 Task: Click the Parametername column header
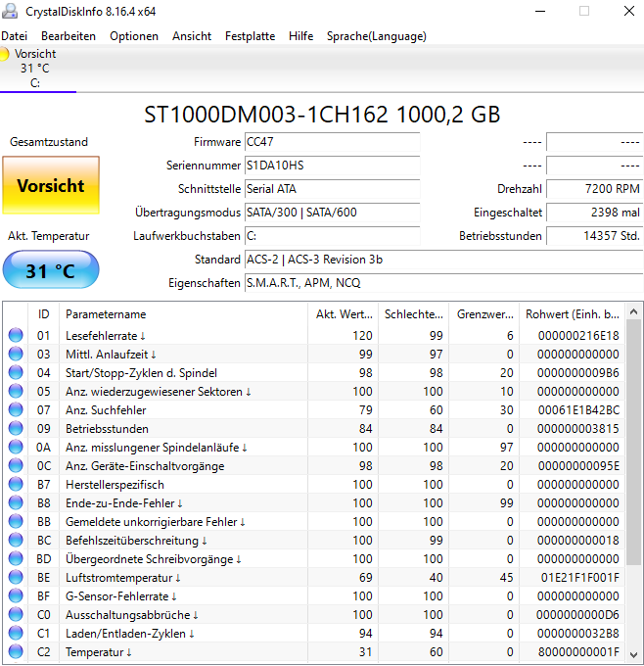pos(183,314)
